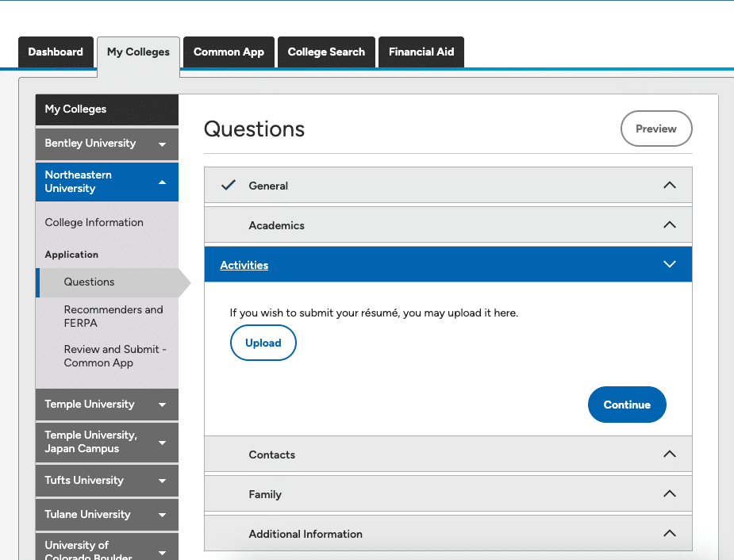Expand Temple University, Japan Campus
Viewport: 734px width, 560px height.
click(107, 442)
